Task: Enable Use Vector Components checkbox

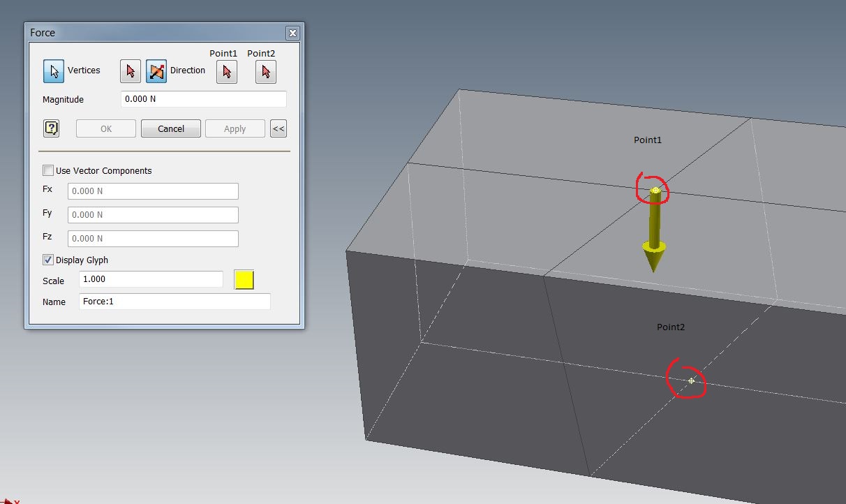Action: pos(48,170)
